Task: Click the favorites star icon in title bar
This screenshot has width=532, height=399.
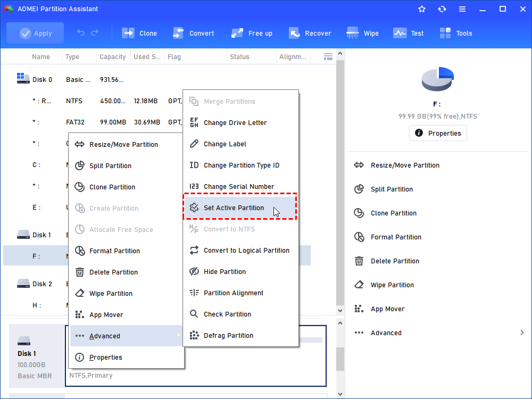Action: 422,9
